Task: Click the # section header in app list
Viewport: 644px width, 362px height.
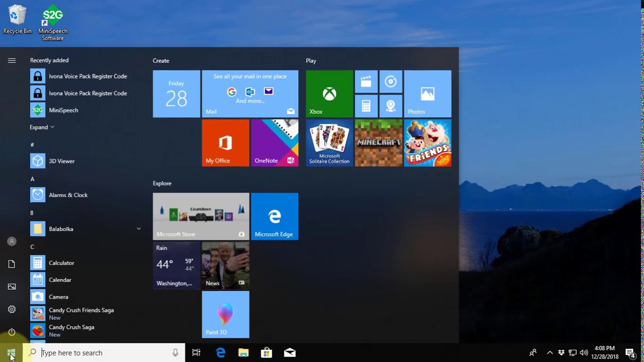Action: point(32,145)
